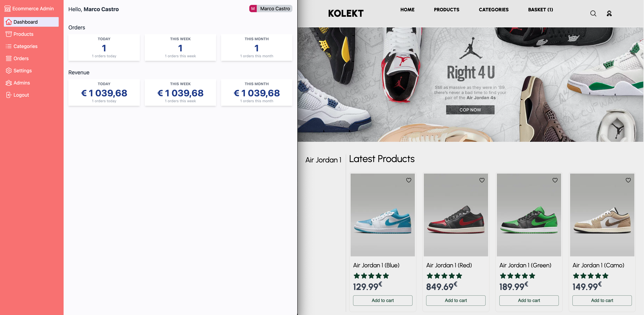
Task: Click the COP NOW banner button
Action: [x=470, y=110]
